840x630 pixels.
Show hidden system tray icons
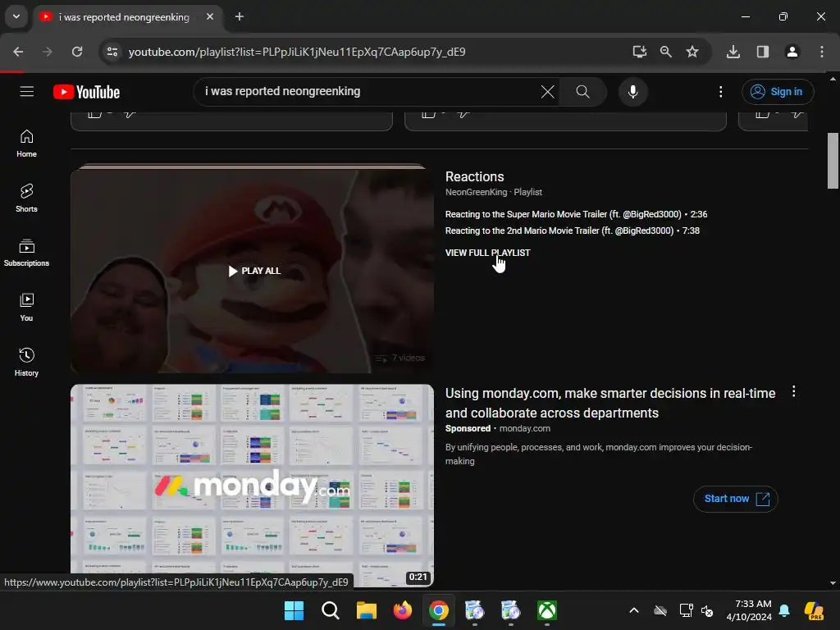point(634,610)
